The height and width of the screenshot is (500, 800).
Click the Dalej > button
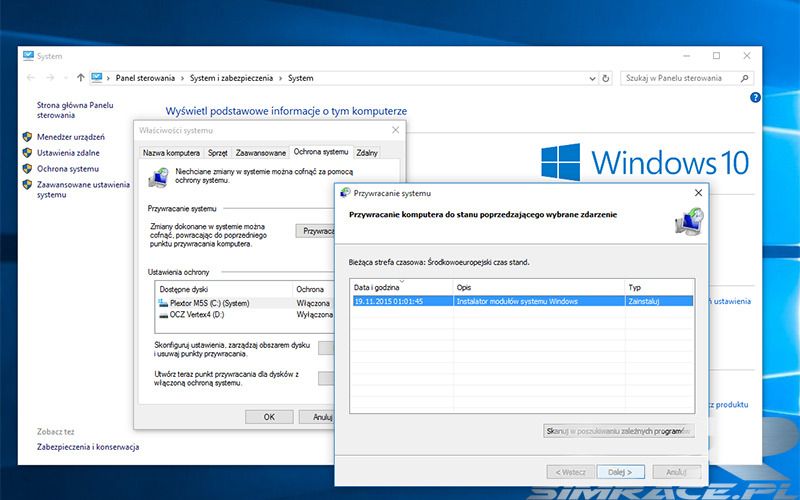(x=620, y=471)
